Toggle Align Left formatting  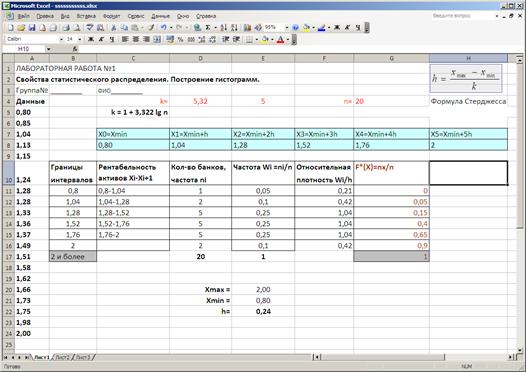click(x=125, y=39)
